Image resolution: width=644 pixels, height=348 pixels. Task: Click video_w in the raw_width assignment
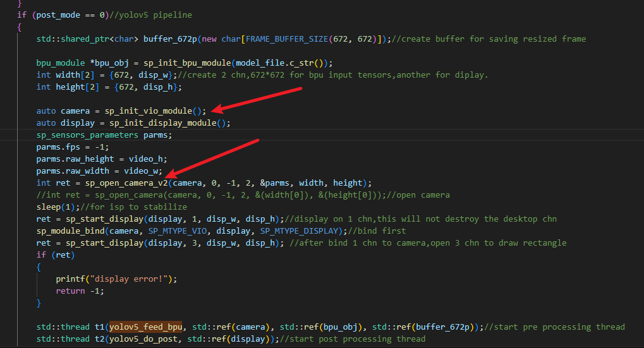point(141,171)
